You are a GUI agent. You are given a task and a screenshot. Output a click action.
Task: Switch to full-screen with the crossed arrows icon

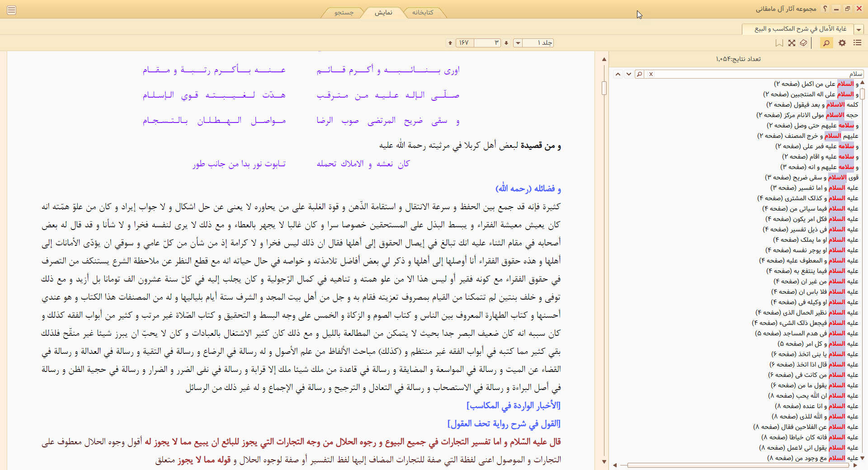click(x=792, y=43)
